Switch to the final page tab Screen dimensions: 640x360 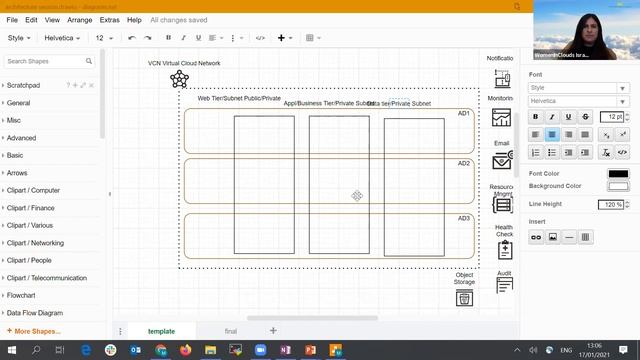click(x=231, y=331)
